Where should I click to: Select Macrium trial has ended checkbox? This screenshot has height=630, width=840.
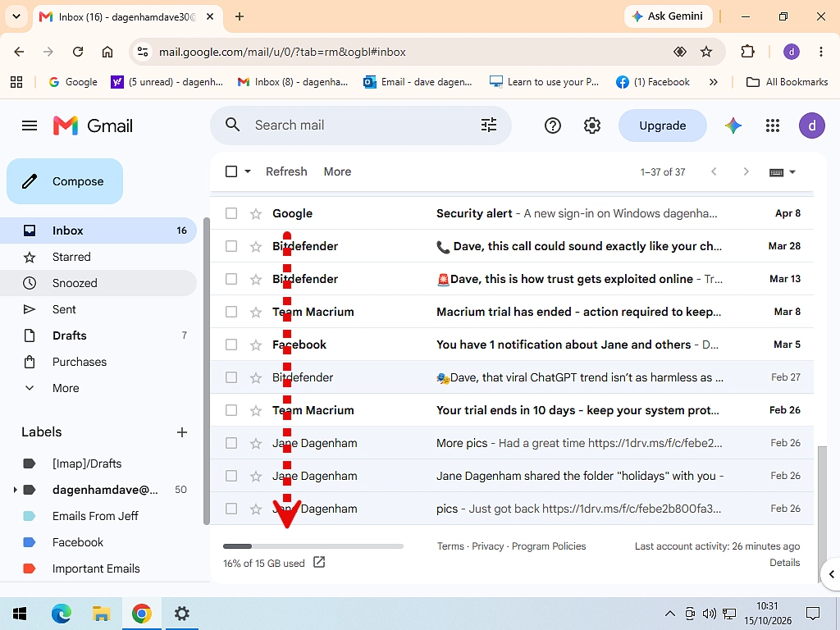pos(231,312)
